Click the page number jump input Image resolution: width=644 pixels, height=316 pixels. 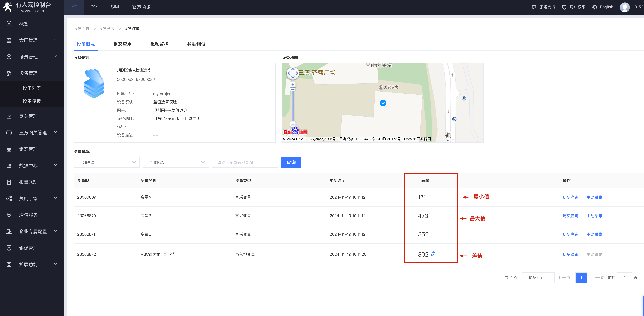(624, 278)
